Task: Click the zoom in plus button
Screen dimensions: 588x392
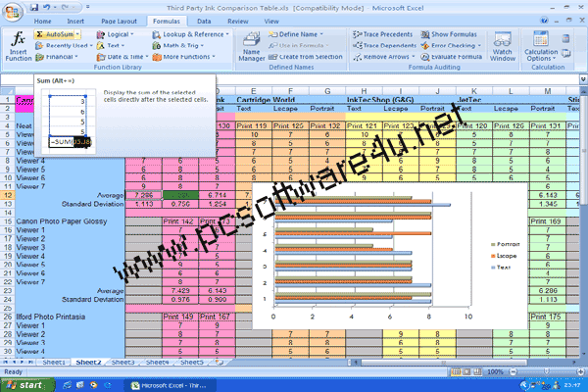Action: point(581,372)
